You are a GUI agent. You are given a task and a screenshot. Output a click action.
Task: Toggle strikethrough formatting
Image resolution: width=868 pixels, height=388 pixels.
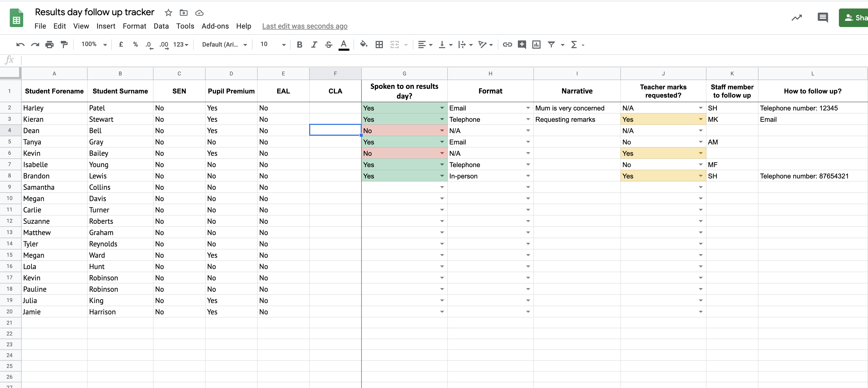pos(328,44)
